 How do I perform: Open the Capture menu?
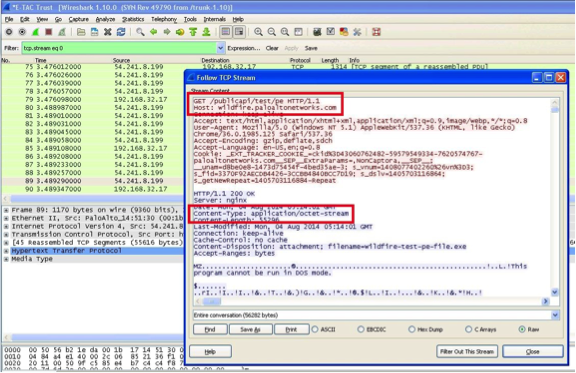pyautogui.click(x=79, y=19)
